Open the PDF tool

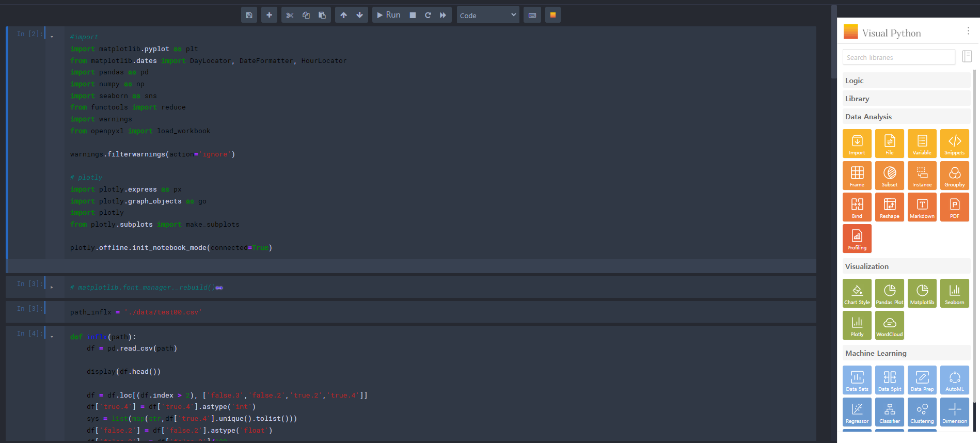click(x=955, y=207)
